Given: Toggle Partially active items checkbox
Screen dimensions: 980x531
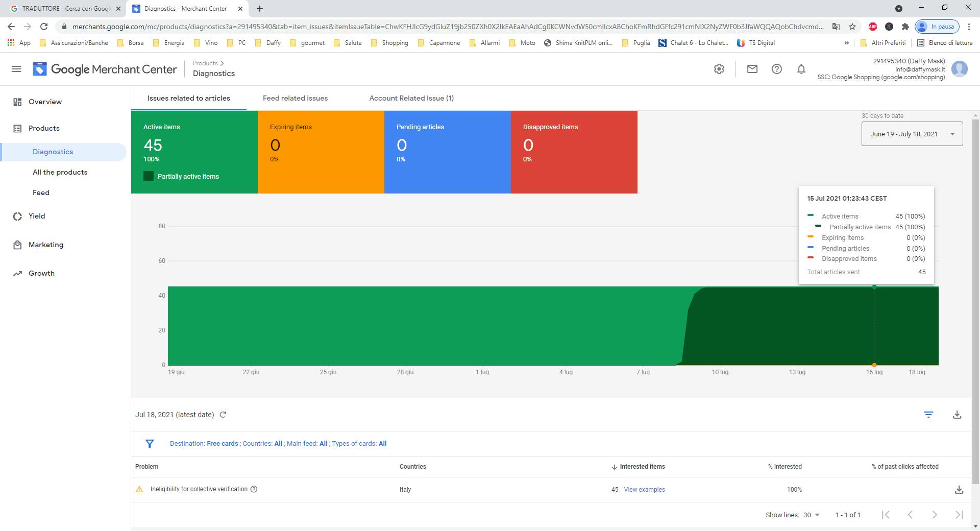Looking at the screenshot, I should click(x=149, y=177).
